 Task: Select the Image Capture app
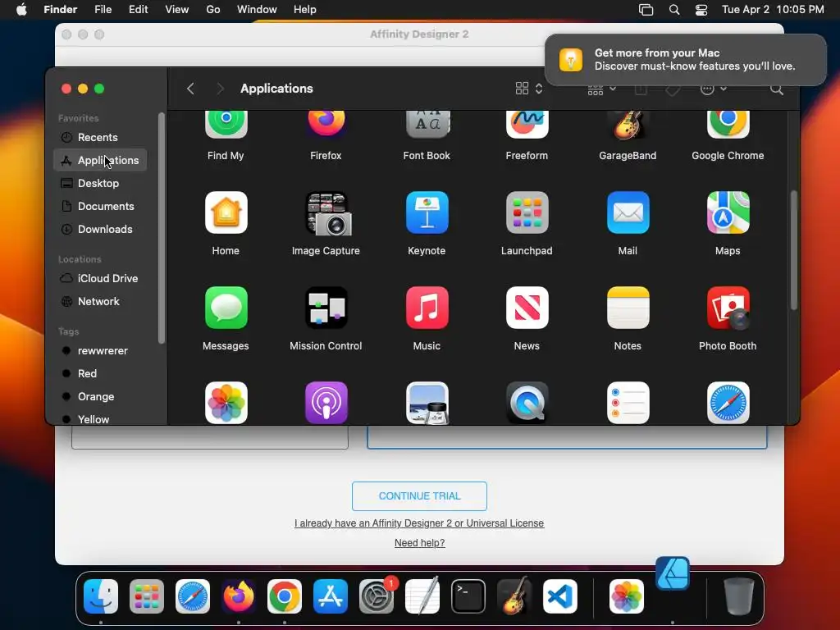(326, 214)
